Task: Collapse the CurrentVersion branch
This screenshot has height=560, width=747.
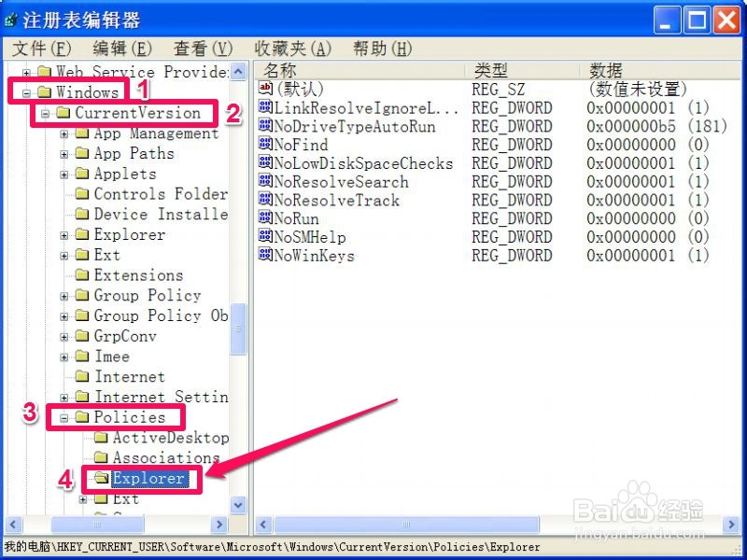Action: click(44, 113)
